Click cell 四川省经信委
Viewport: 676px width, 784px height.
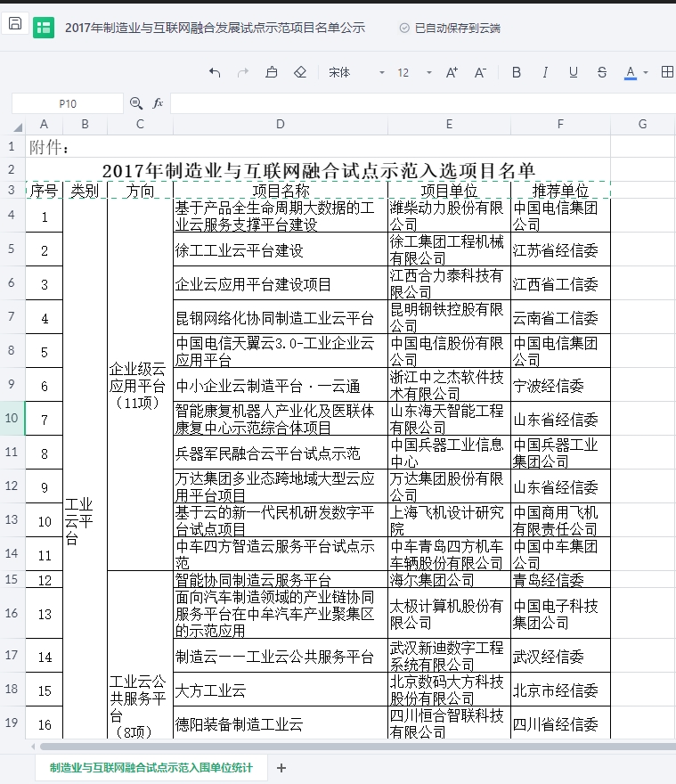point(560,723)
